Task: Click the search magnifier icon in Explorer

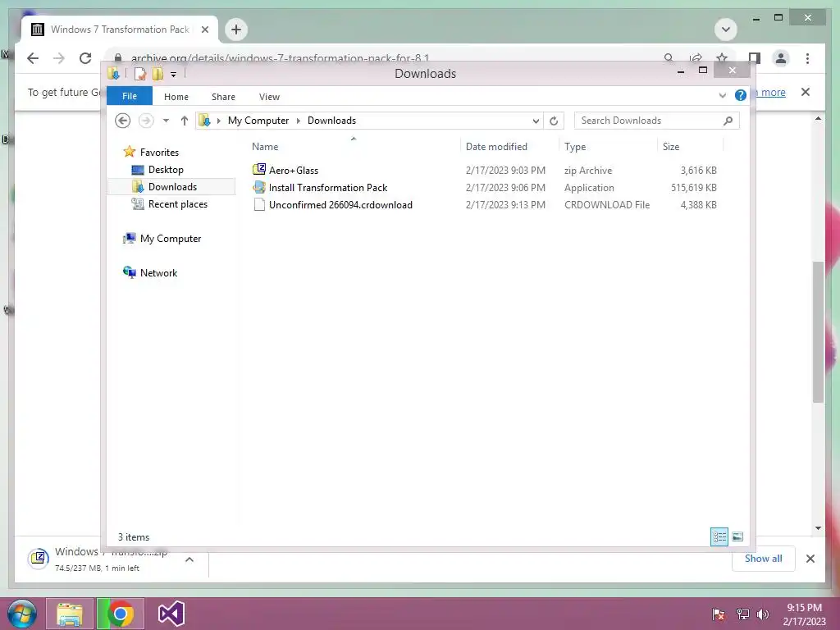Action: [x=728, y=121]
